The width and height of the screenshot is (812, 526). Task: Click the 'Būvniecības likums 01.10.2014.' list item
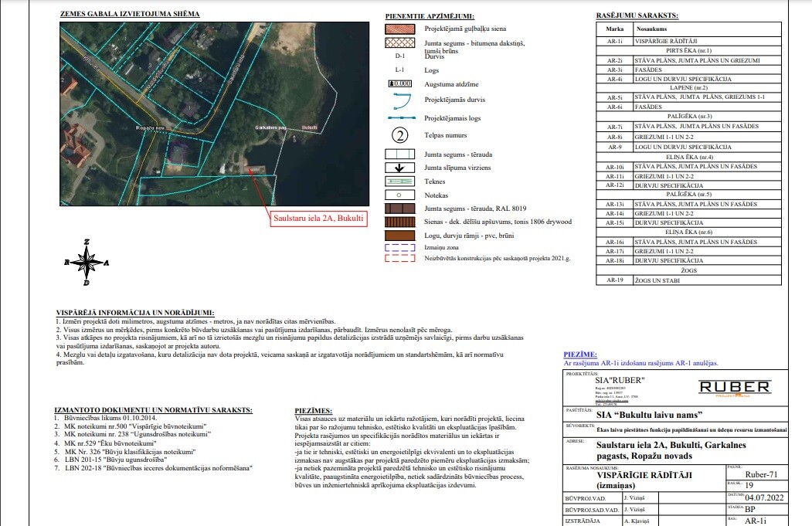110,418
